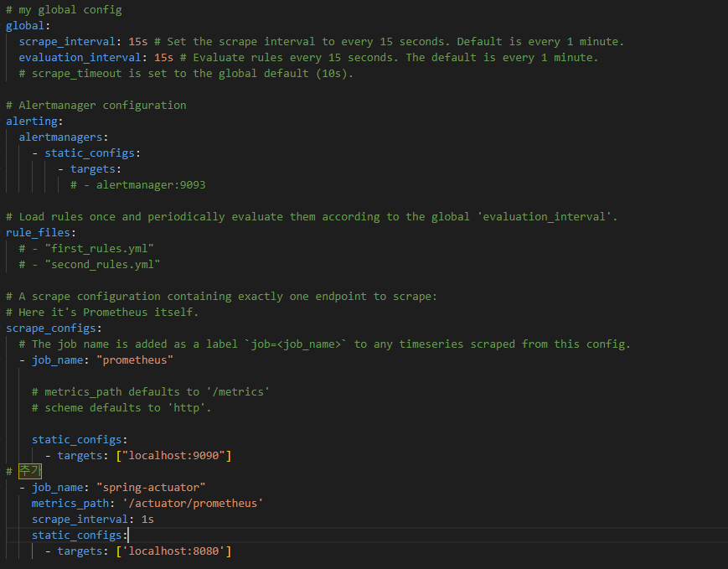Image resolution: width=728 pixels, height=569 pixels.
Task: Click the 'scrape_configs' key
Action: [51, 328]
